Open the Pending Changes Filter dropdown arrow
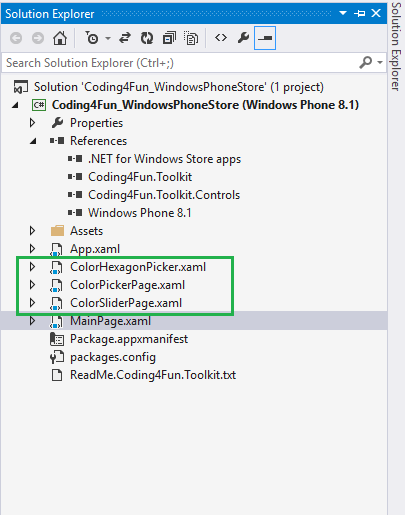405x515 pixels. (108, 38)
